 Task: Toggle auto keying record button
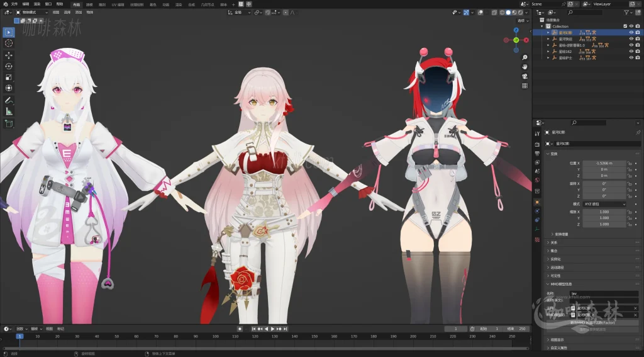tap(240, 329)
